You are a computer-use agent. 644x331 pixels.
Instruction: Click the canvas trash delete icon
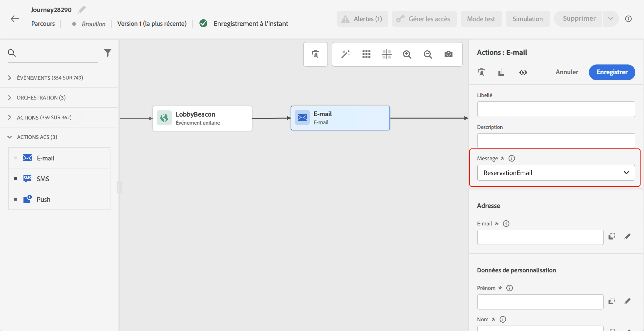(315, 54)
